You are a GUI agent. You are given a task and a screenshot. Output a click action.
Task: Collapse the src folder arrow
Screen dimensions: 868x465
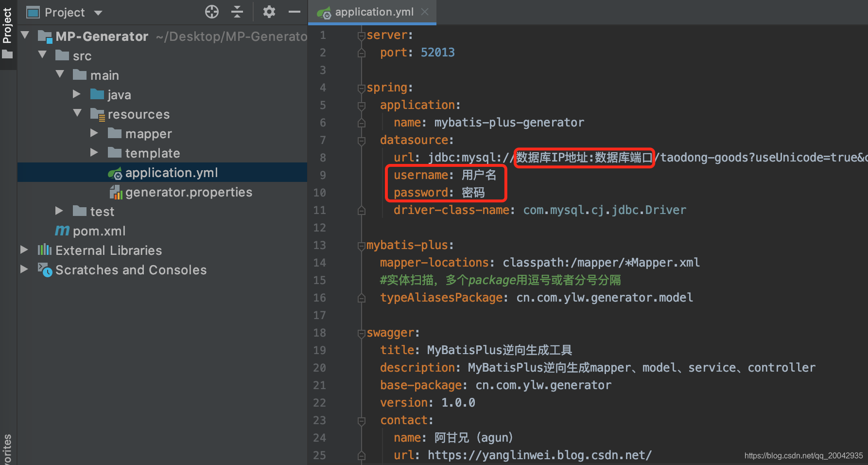[x=43, y=55]
